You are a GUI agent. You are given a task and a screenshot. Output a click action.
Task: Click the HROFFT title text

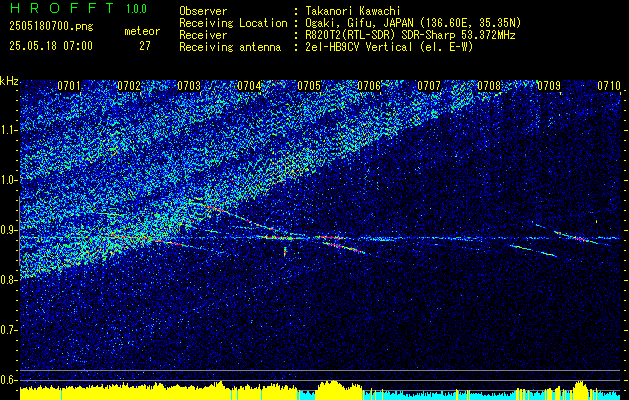(x=61, y=8)
